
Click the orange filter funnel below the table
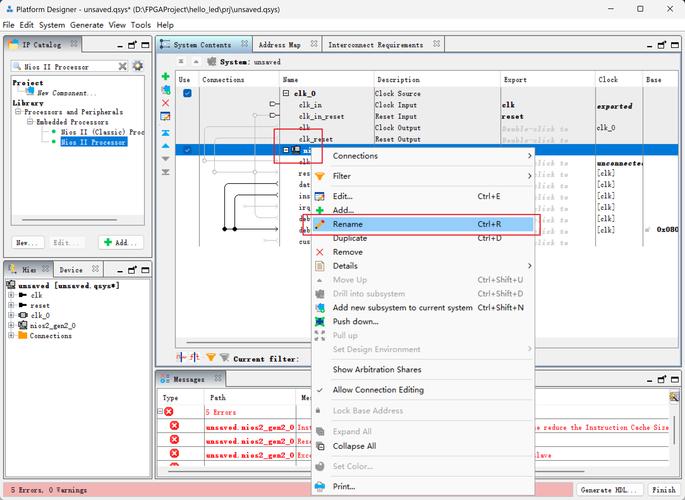211,358
